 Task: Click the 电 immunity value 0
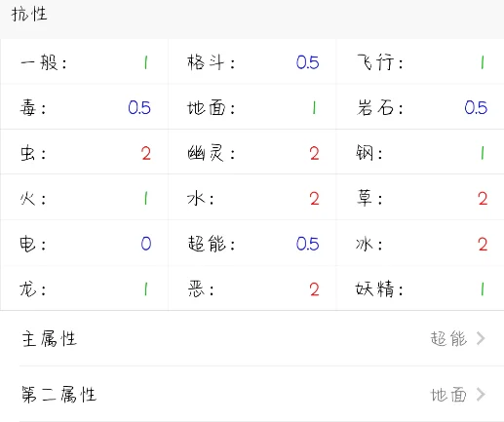pos(146,244)
